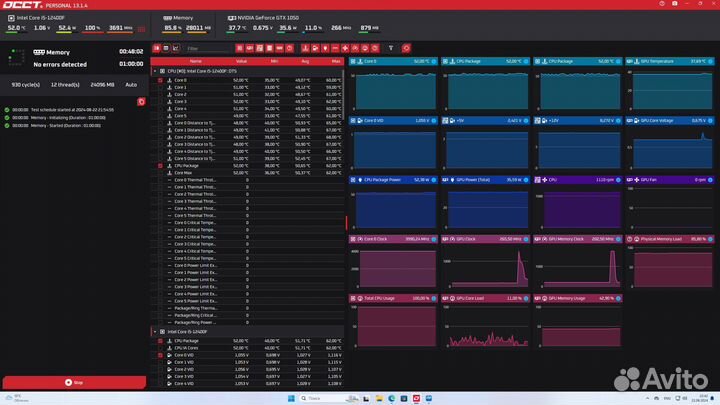Collapse the CPU [#0] Intel Core i5-12400F: DTS group
The image size is (720, 405).
[x=155, y=72]
